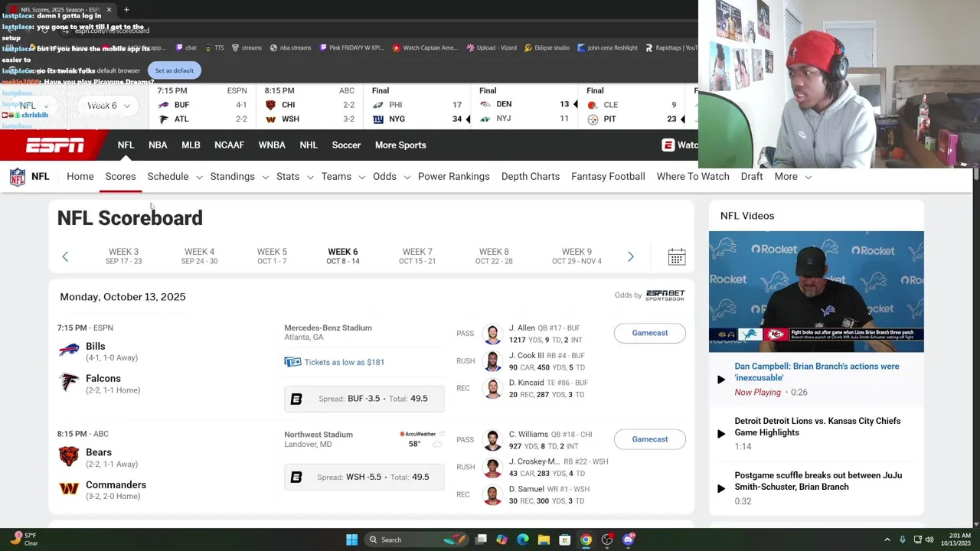Viewport: 980px width, 551px height.
Task: Open NBA in the ESPN top menu
Action: click(x=158, y=145)
